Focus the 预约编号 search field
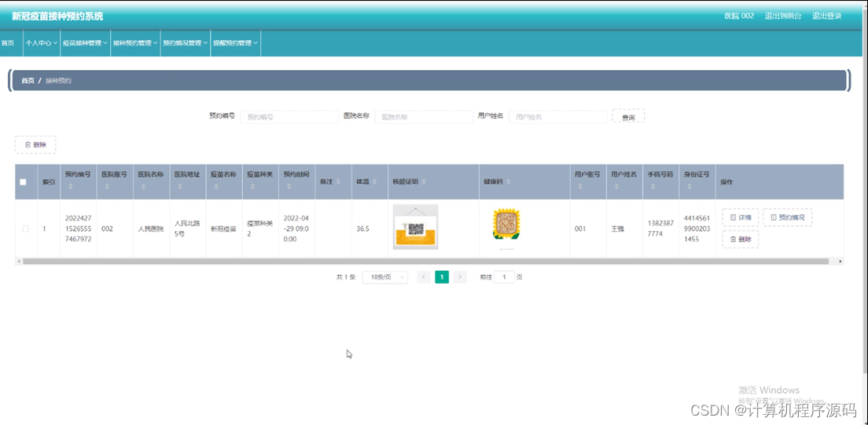This screenshot has width=868, height=425. tap(289, 117)
